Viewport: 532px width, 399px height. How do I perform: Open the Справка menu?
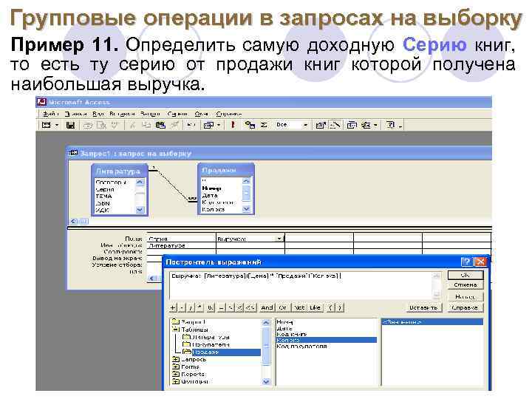(x=228, y=114)
